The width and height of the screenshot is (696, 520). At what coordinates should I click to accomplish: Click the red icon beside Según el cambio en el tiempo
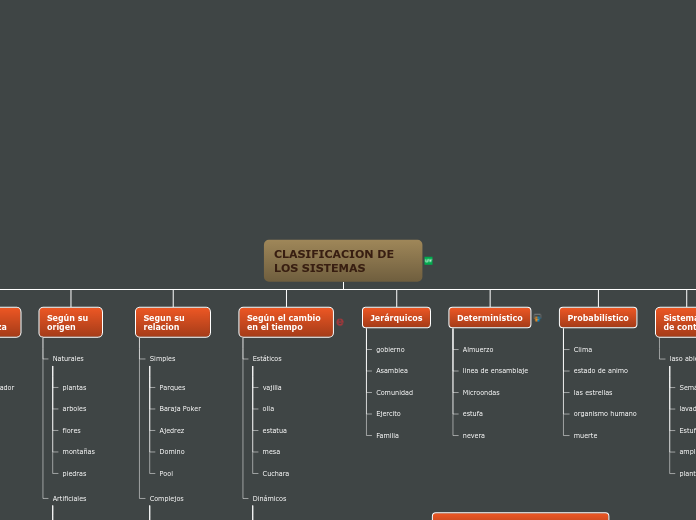[x=340, y=322]
